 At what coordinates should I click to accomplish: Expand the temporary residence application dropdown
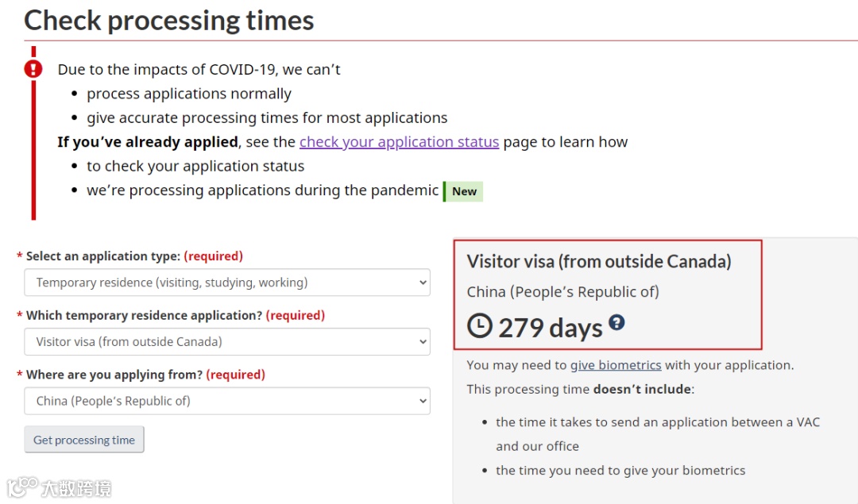coord(227,341)
